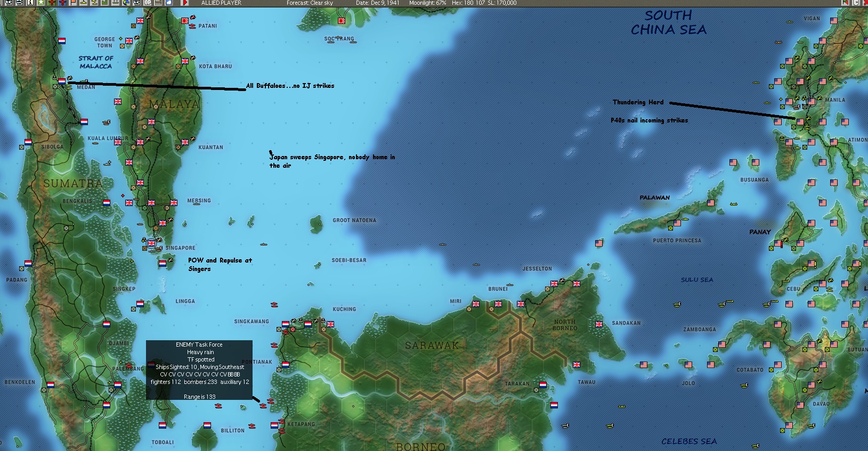Open the weather cloud toolbar icon
The image size is (868, 451).
pyautogui.click(x=169, y=3)
